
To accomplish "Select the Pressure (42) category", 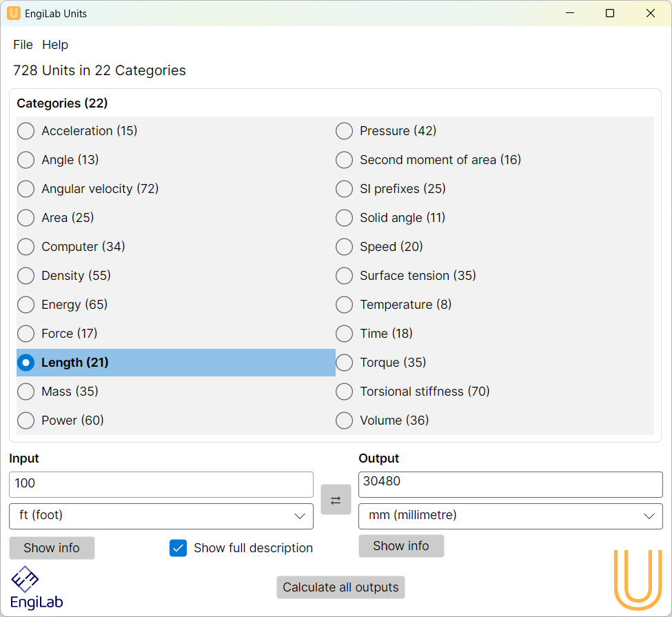I will tap(345, 131).
